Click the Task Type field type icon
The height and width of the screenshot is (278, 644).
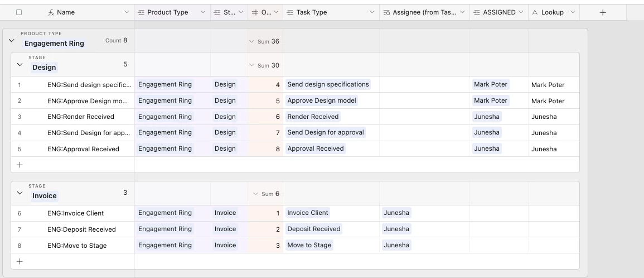pyautogui.click(x=290, y=12)
